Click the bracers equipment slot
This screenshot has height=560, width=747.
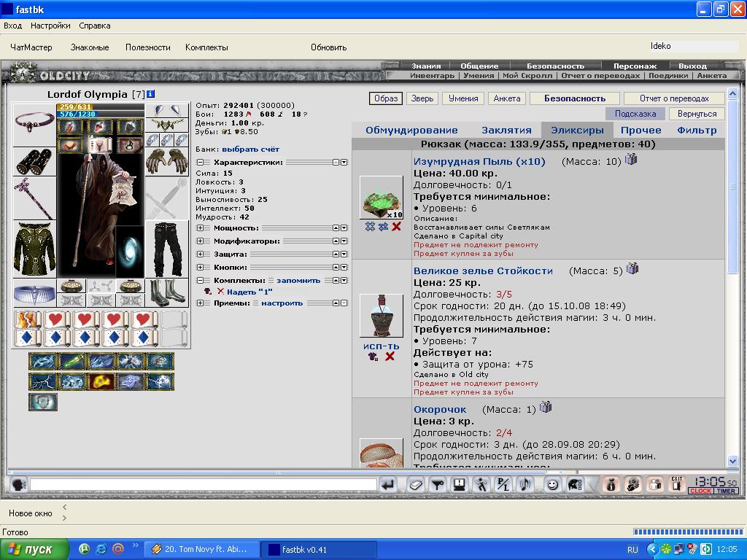[34, 161]
